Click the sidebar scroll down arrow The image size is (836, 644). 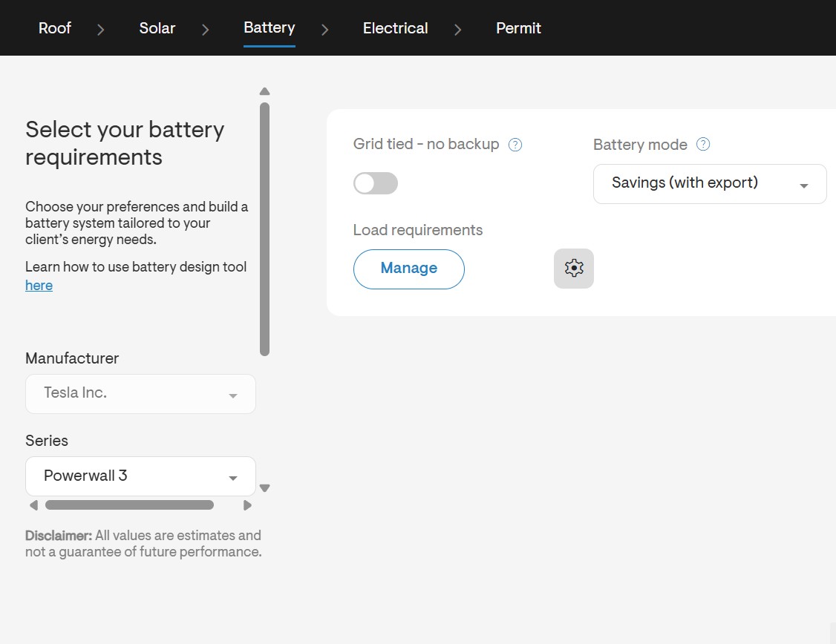click(264, 488)
